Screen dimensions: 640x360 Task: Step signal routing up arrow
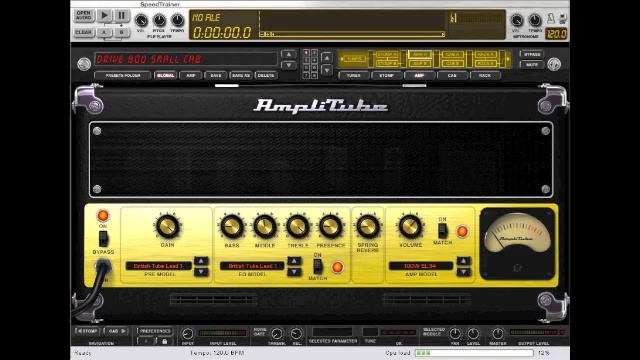pyautogui.click(x=327, y=58)
